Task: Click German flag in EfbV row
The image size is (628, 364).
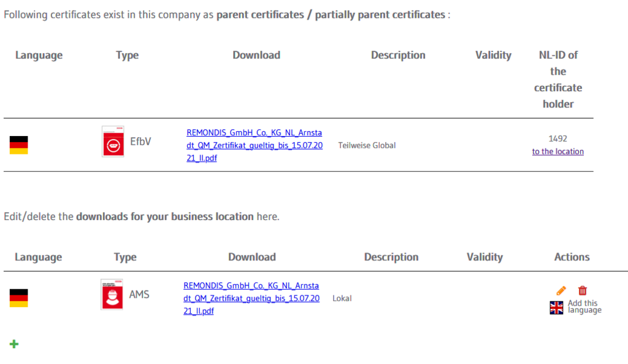Action: pos(19,145)
